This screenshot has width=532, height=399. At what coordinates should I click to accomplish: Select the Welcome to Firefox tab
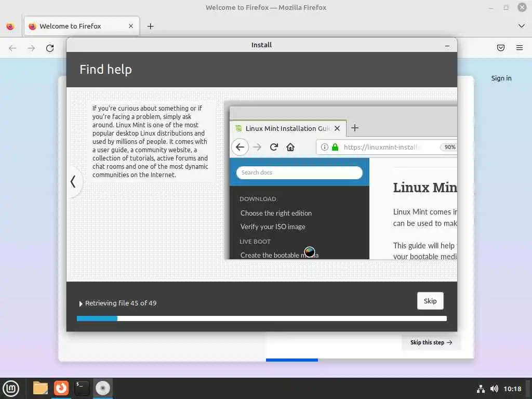82,26
